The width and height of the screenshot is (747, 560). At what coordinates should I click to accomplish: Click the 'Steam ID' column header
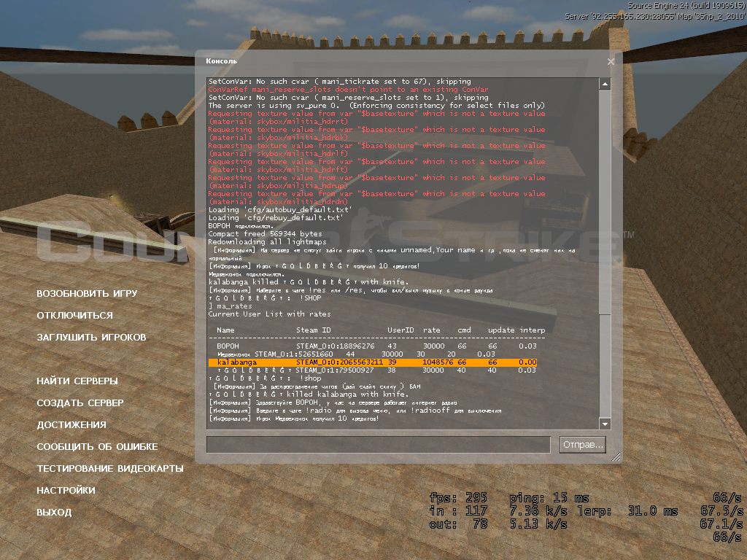coord(314,330)
